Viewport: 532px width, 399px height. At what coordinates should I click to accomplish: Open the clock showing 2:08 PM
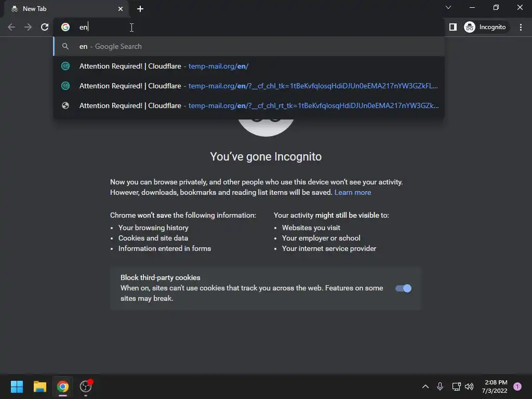[x=495, y=387]
